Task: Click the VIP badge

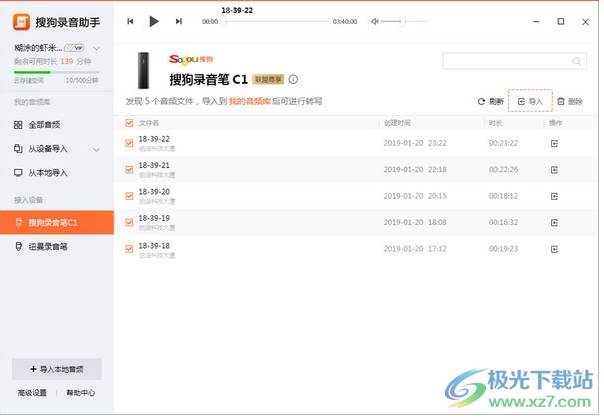Action: (x=74, y=48)
